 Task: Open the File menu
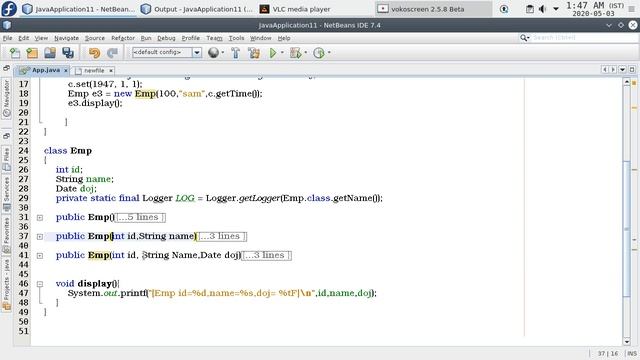pyautogui.click(x=7, y=38)
